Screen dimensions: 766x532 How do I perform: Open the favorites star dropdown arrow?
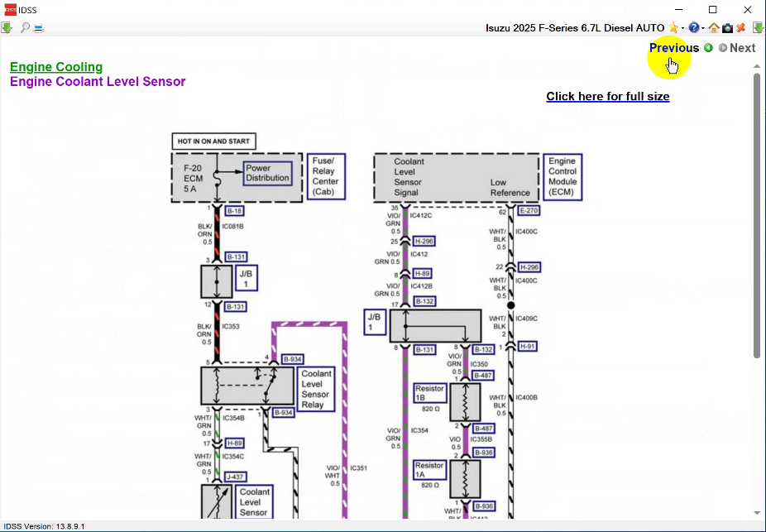click(x=682, y=27)
